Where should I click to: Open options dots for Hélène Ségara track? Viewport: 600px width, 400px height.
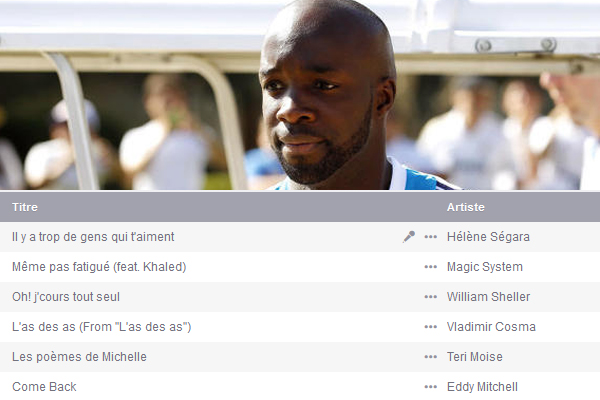(430, 237)
